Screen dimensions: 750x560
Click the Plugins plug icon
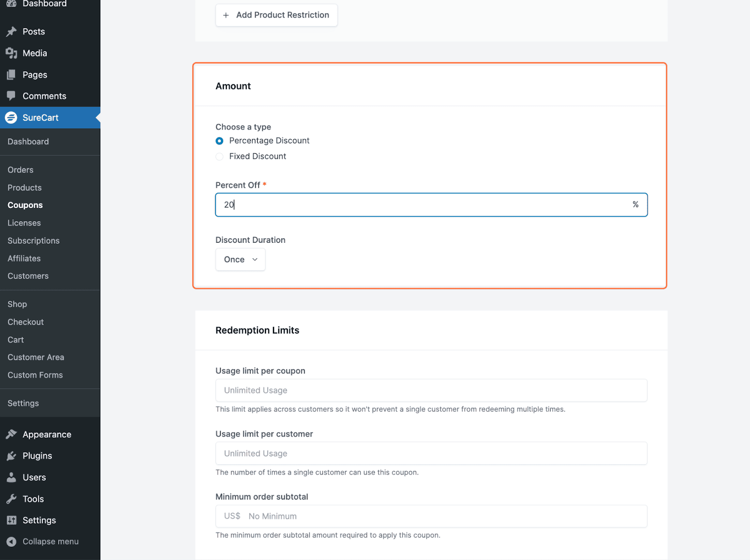pyautogui.click(x=11, y=456)
